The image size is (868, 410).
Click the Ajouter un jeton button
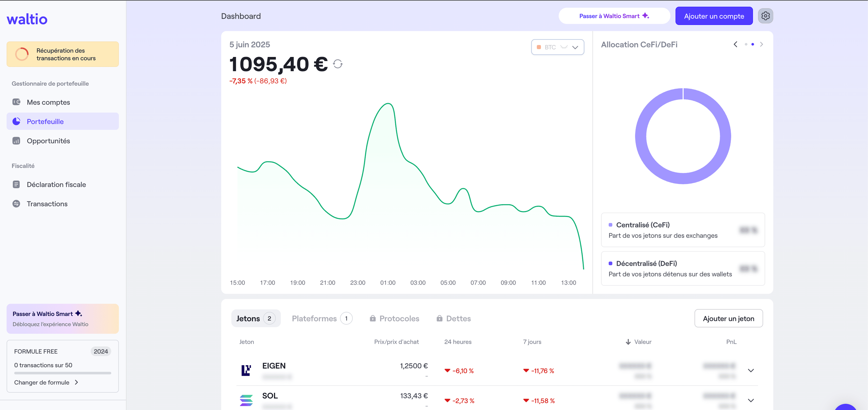tap(728, 318)
